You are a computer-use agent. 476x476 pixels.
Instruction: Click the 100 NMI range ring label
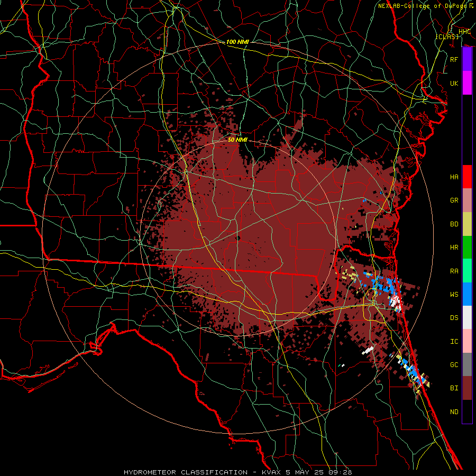tap(237, 42)
